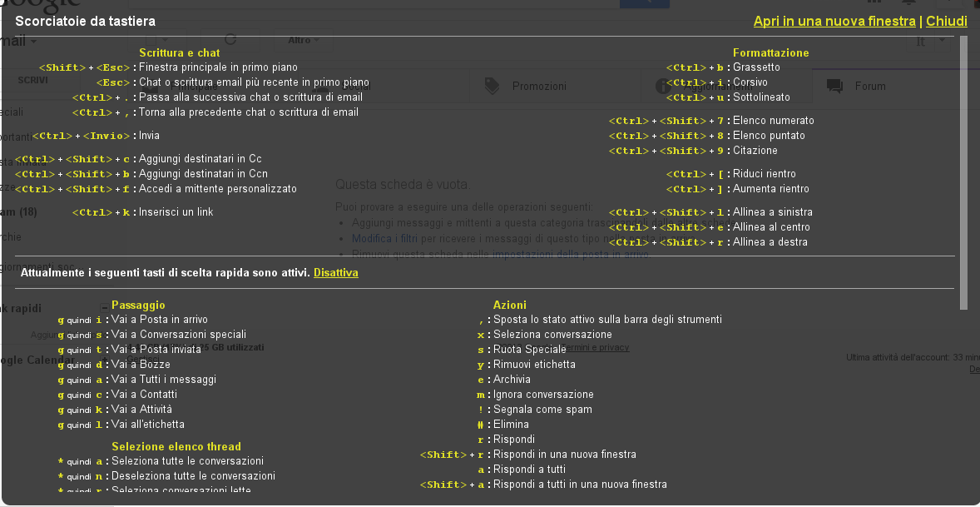Click the 'Citazione' shortcut description
The height and width of the screenshot is (507, 980).
point(755,150)
